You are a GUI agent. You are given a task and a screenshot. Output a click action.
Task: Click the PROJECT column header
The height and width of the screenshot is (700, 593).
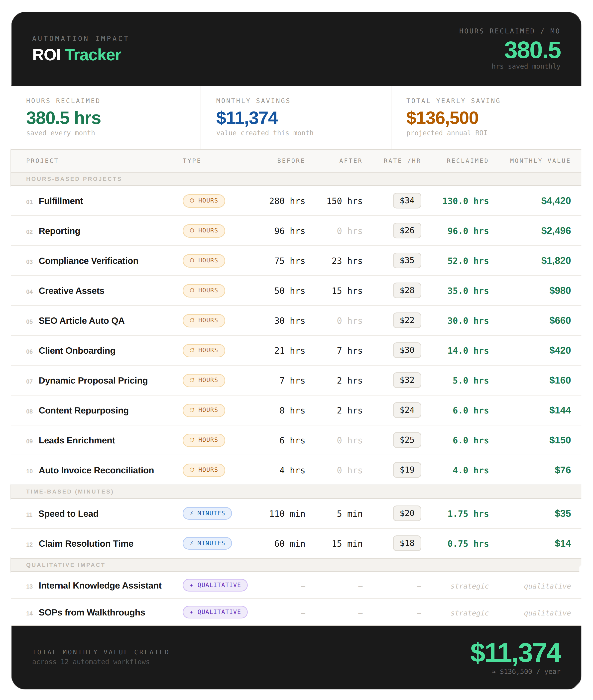42,161
